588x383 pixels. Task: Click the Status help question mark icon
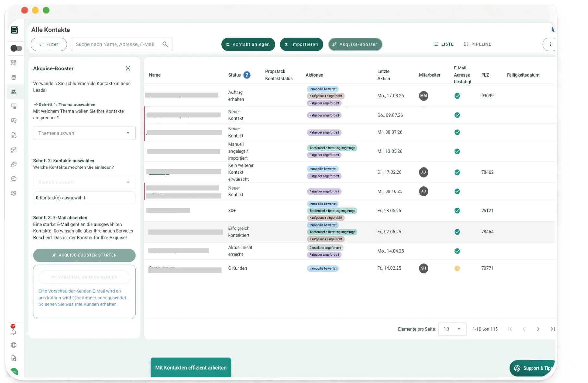pyautogui.click(x=247, y=75)
